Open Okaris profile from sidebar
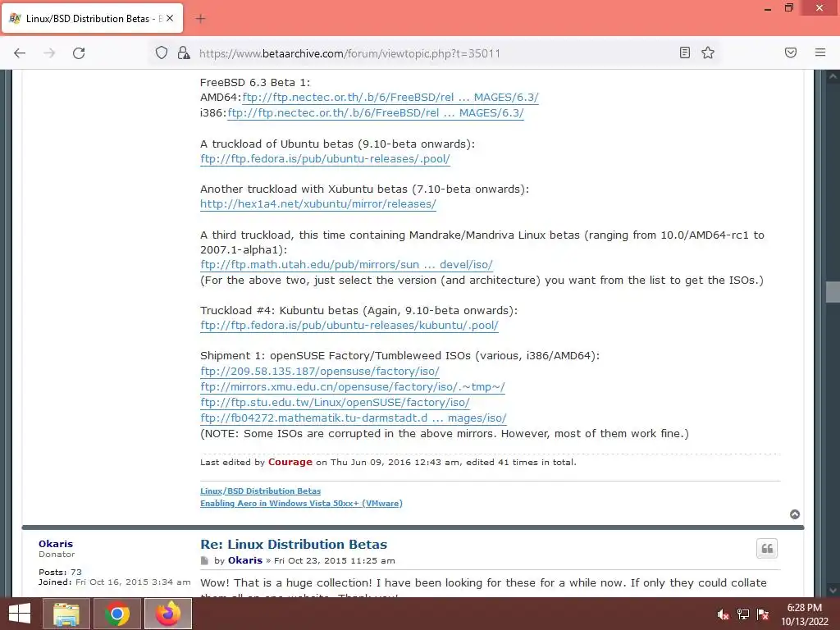840x630 pixels. click(56, 544)
